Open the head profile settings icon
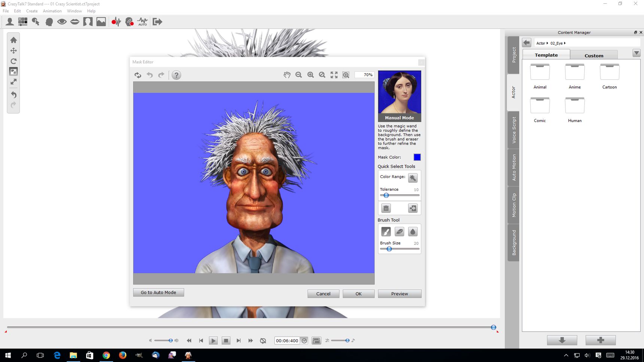The height and width of the screenshot is (362, 644). pyautogui.click(x=49, y=22)
